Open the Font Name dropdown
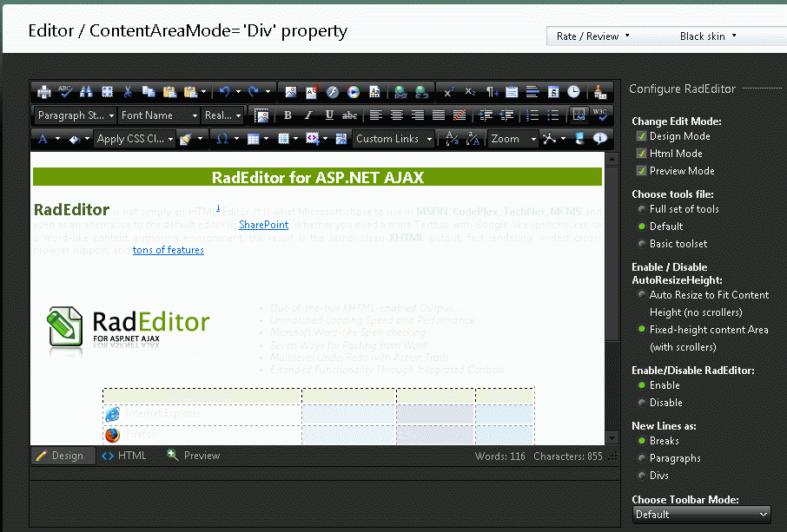The height and width of the screenshot is (532, 787). point(159,115)
